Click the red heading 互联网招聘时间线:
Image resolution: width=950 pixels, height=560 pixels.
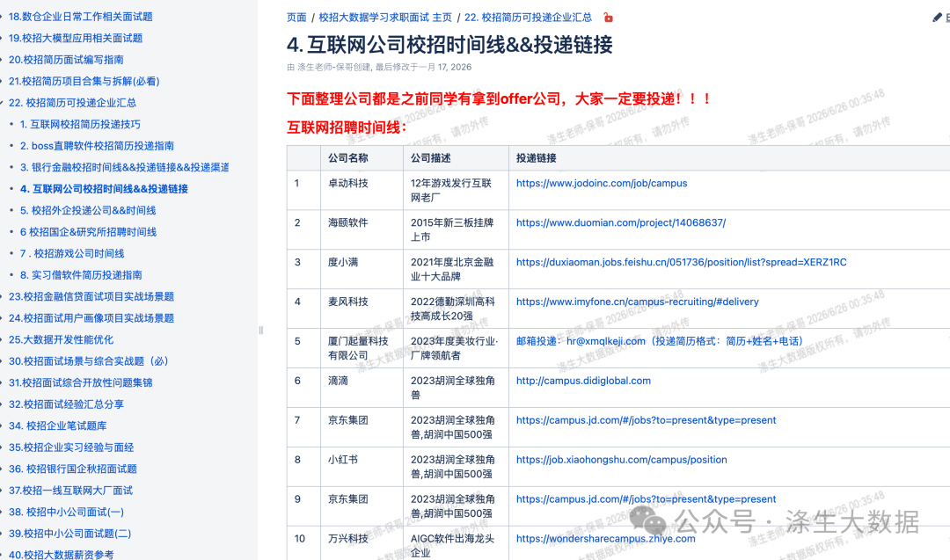tap(347, 127)
